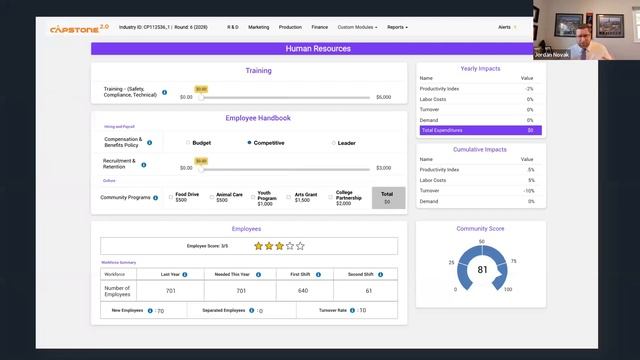Image resolution: width=640 pixels, height=360 pixels.
Task: Click the Training budget slider handle
Action: coord(201,98)
